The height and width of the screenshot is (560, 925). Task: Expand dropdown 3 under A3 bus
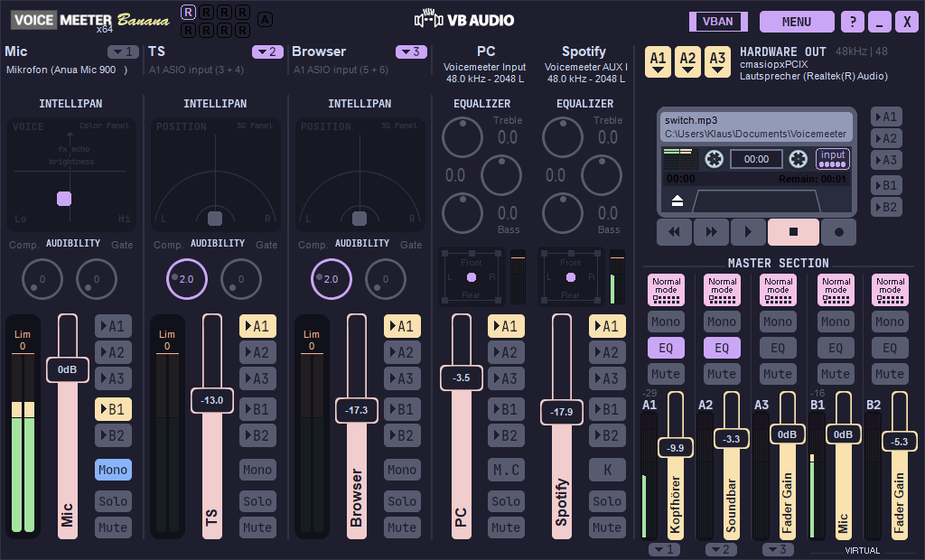(778, 549)
